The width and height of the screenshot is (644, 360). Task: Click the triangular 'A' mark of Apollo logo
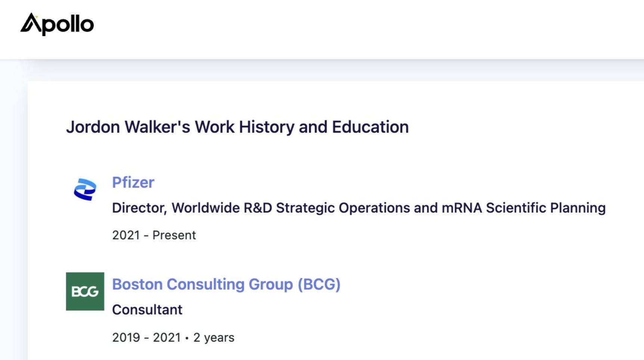pyautogui.click(x=31, y=23)
